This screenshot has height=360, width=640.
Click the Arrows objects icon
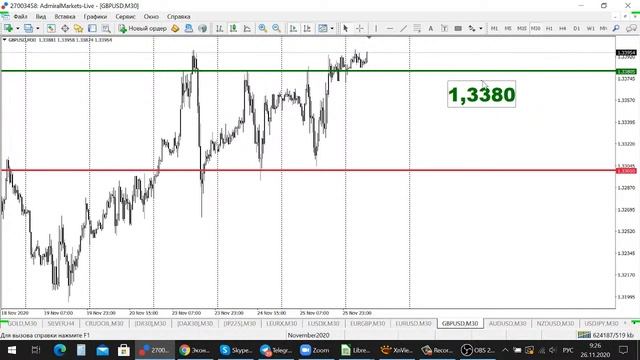click(472, 28)
